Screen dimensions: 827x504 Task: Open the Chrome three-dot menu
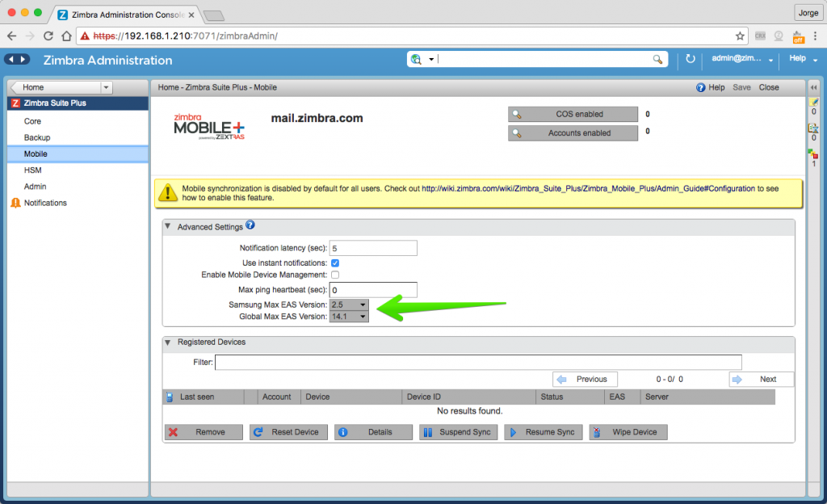(x=816, y=36)
